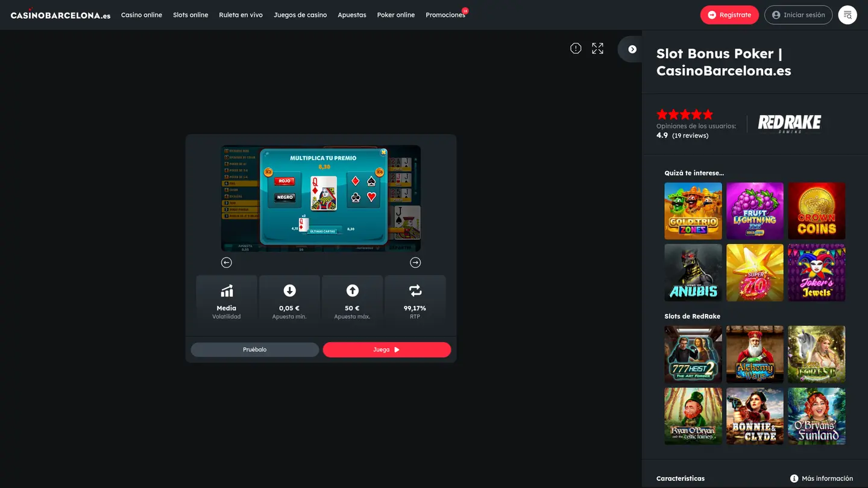Click the volatility bar chart icon
This screenshot has width=868, height=488.
click(227, 291)
